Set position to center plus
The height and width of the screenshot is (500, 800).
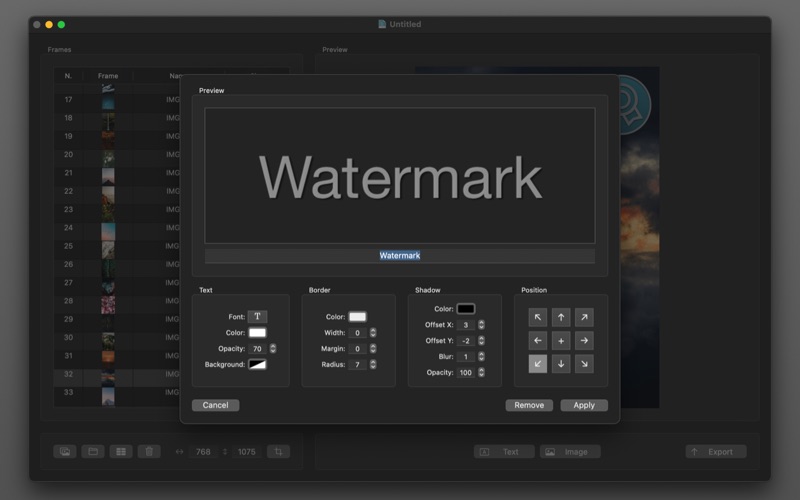561,341
